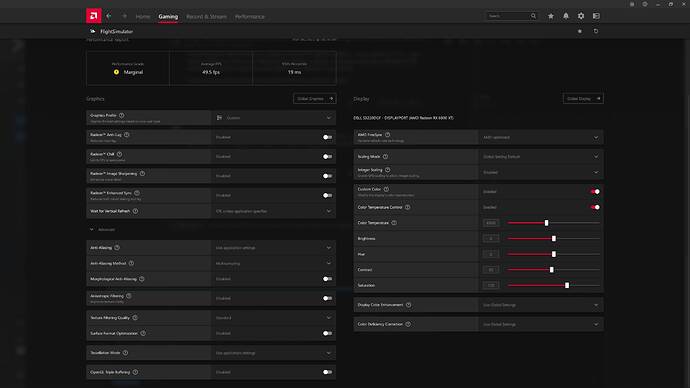
Task: Open favorites via star icon in top bar
Action: pyautogui.click(x=551, y=16)
